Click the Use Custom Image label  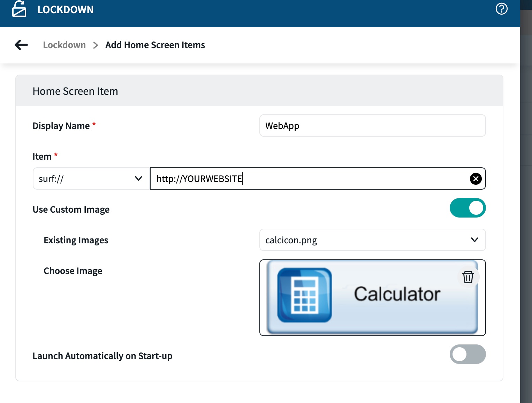[71, 210]
